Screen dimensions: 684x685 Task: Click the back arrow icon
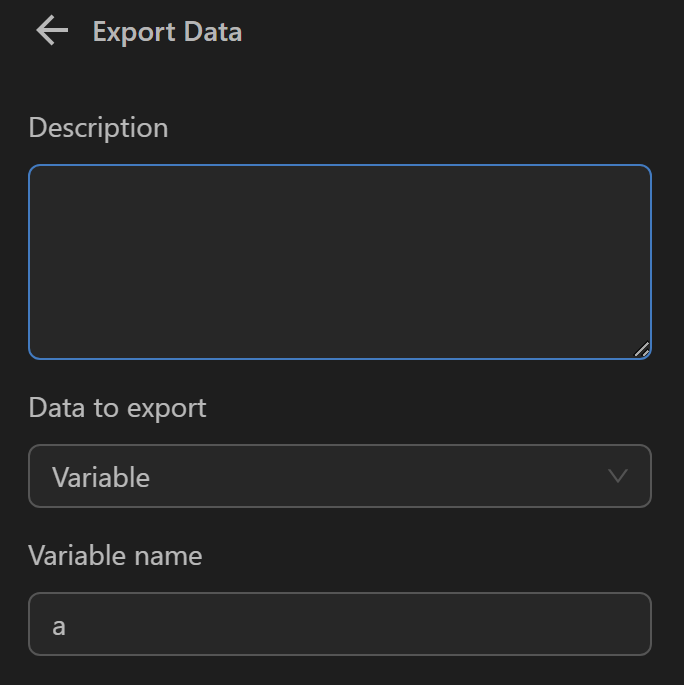tap(52, 31)
